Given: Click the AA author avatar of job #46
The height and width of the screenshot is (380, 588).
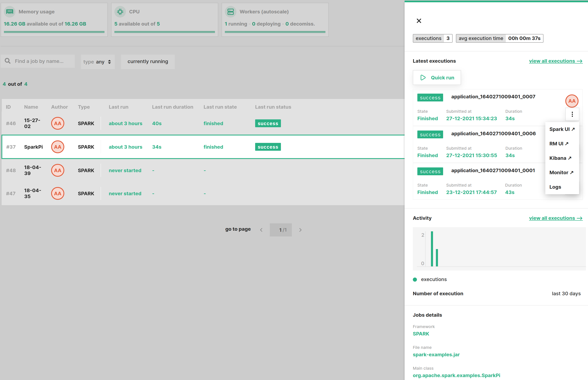Looking at the screenshot, I should (58, 123).
